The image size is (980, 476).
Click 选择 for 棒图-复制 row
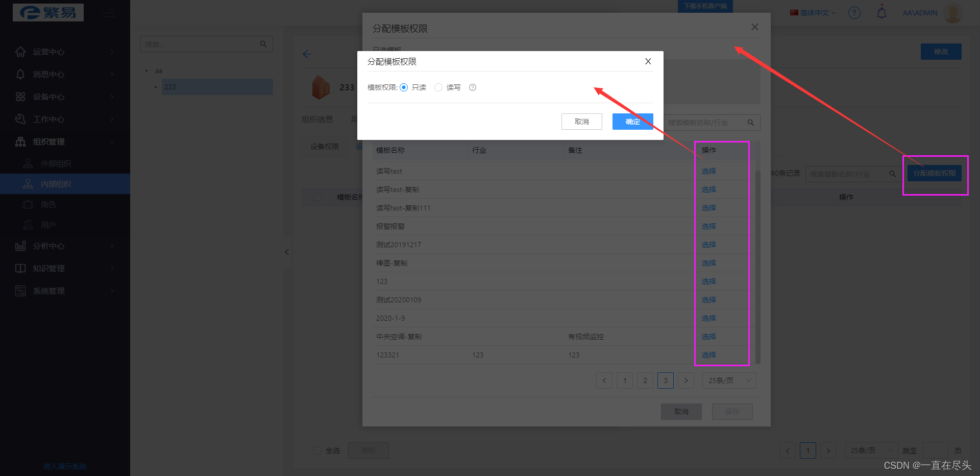click(708, 263)
